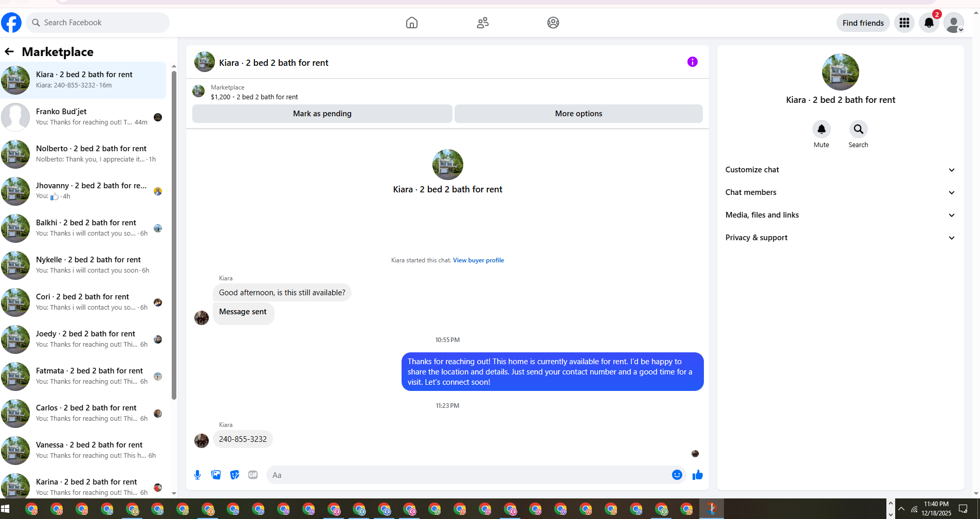Select the Balkhi conversation
The height and width of the screenshot is (519, 980).
pos(83,228)
